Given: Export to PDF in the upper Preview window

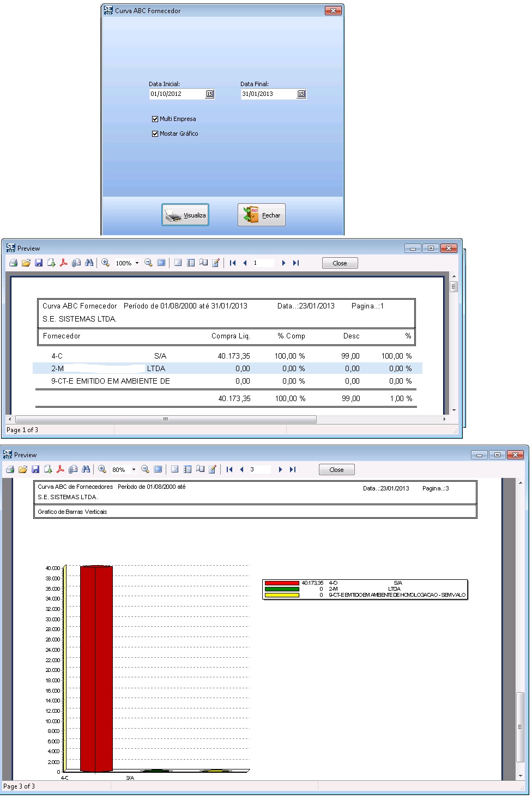Looking at the screenshot, I should coord(64,263).
